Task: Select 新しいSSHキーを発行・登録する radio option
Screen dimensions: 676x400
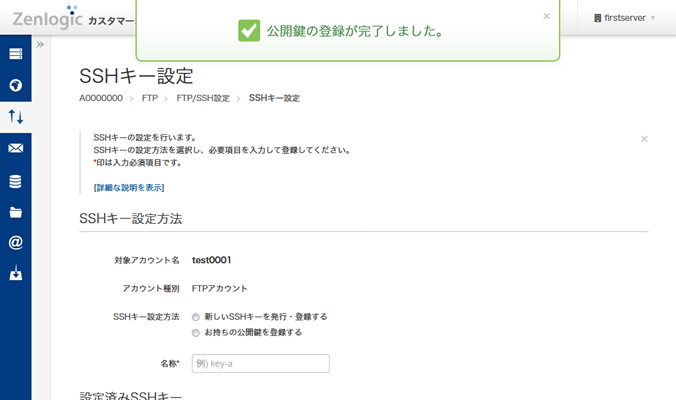Action: coord(195,317)
